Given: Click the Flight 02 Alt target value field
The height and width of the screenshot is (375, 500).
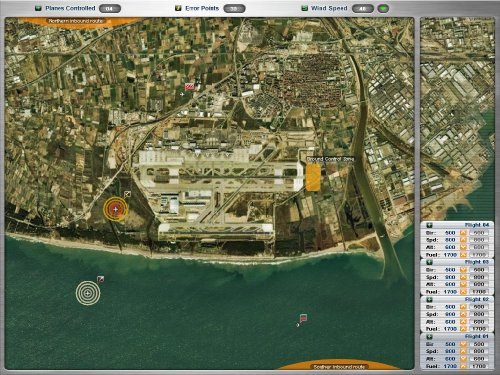Looking at the screenshot, I should click(479, 322).
